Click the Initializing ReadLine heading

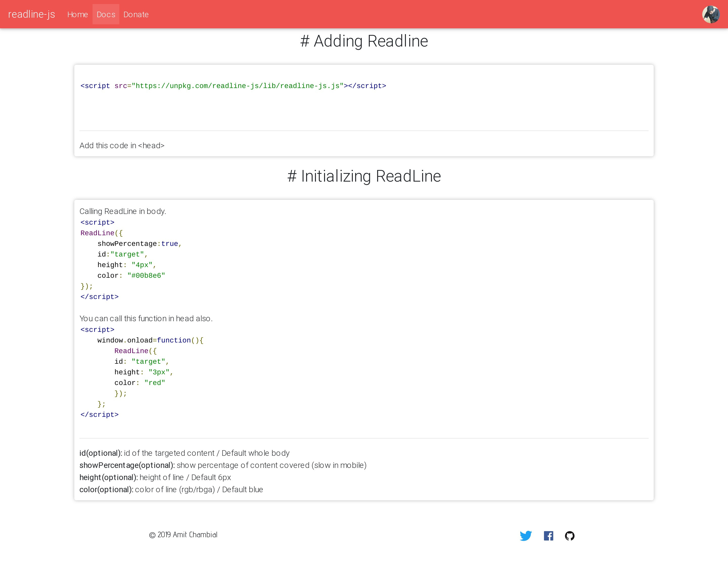click(364, 176)
